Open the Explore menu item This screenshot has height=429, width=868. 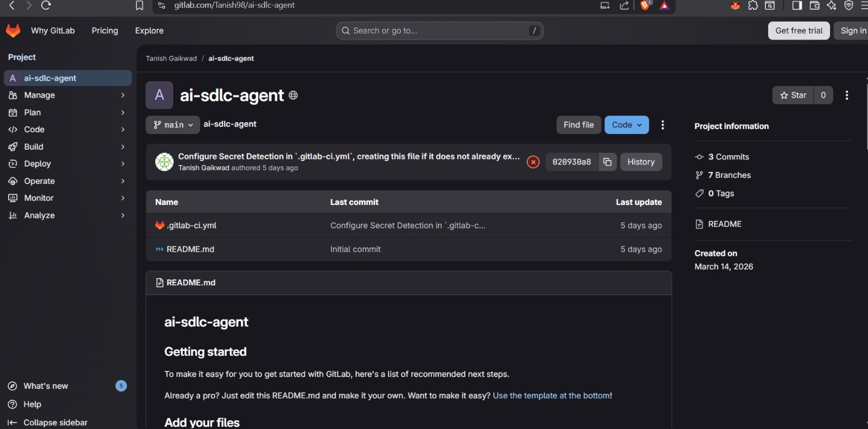click(149, 30)
